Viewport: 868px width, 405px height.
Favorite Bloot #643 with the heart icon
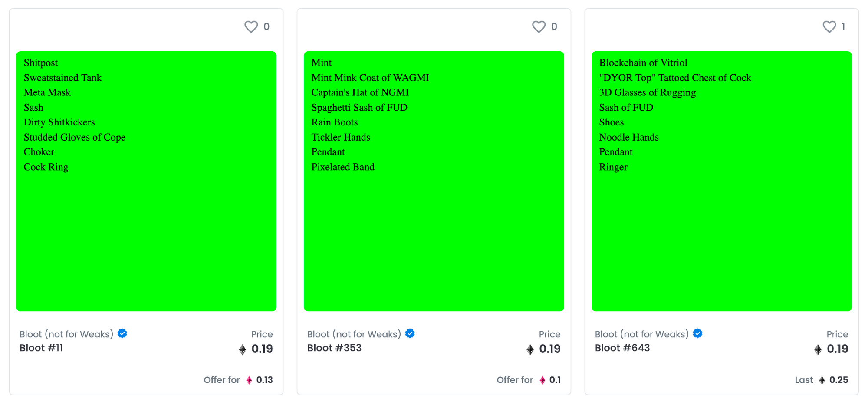829,27
